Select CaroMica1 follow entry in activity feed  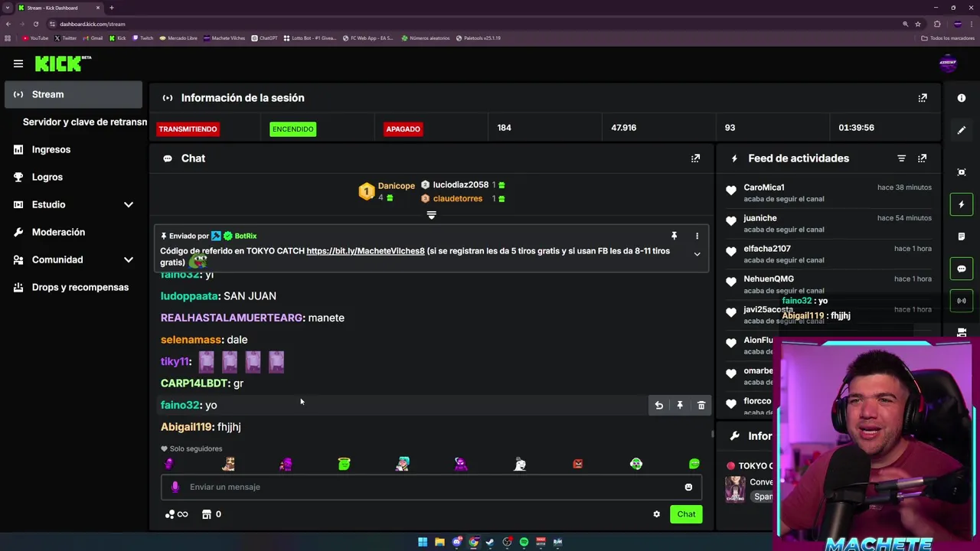click(x=828, y=193)
